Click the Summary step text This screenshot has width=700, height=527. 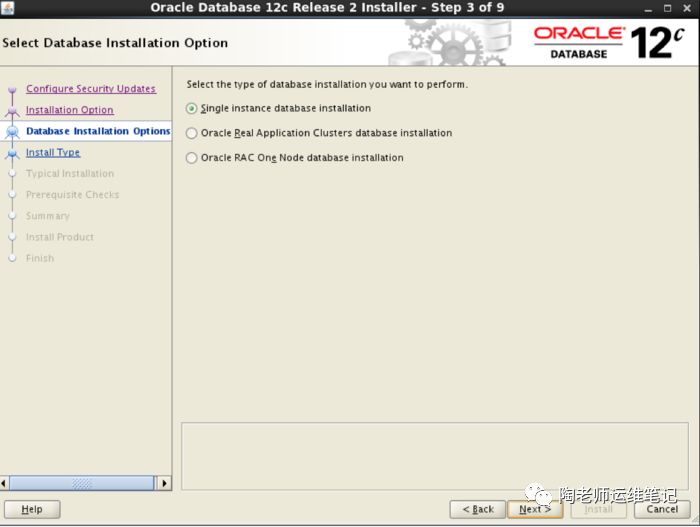click(48, 216)
